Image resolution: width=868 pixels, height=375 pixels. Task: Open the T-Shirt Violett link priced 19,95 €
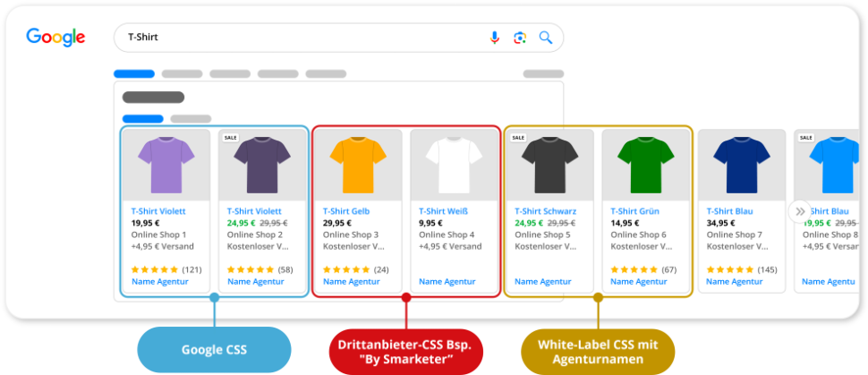158,211
